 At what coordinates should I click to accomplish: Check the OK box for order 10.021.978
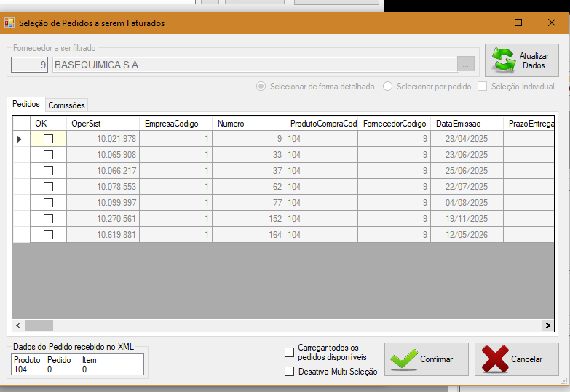click(48, 138)
